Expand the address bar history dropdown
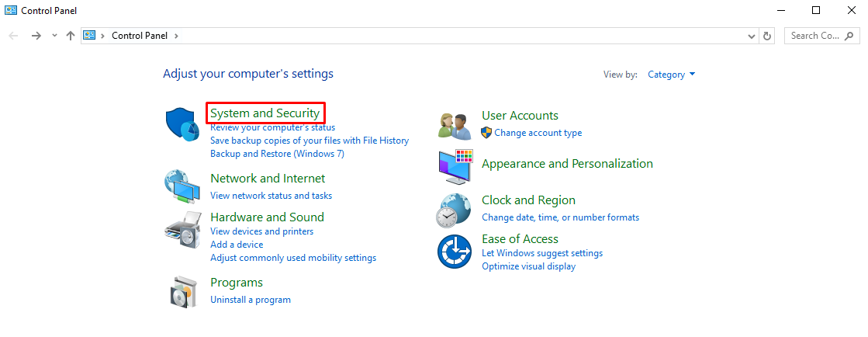The width and height of the screenshot is (868, 337). tap(752, 36)
